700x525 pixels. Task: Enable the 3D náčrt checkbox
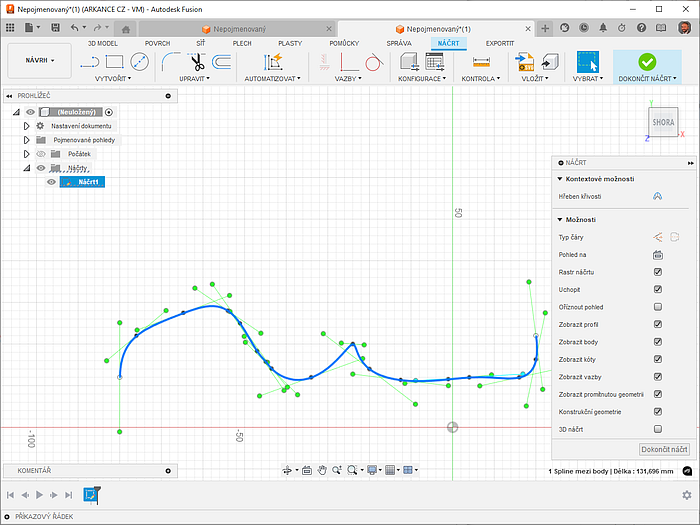(x=657, y=429)
